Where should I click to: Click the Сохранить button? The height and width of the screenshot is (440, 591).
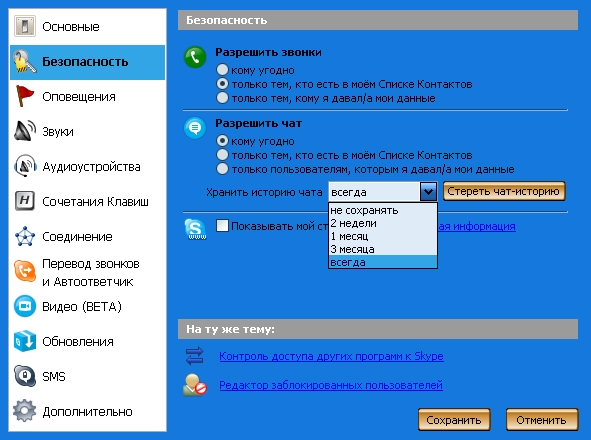(x=454, y=420)
